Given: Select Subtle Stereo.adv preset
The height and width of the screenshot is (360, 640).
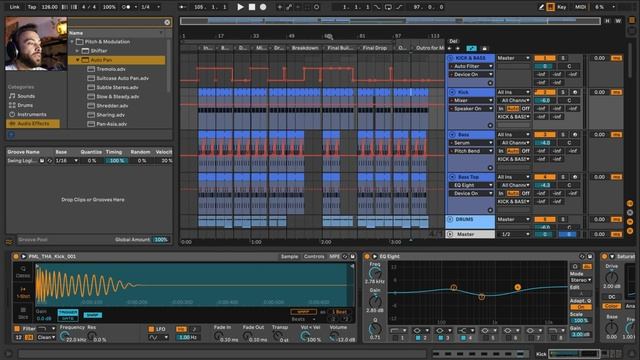Looking at the screenshot, I should click(117, 87).
